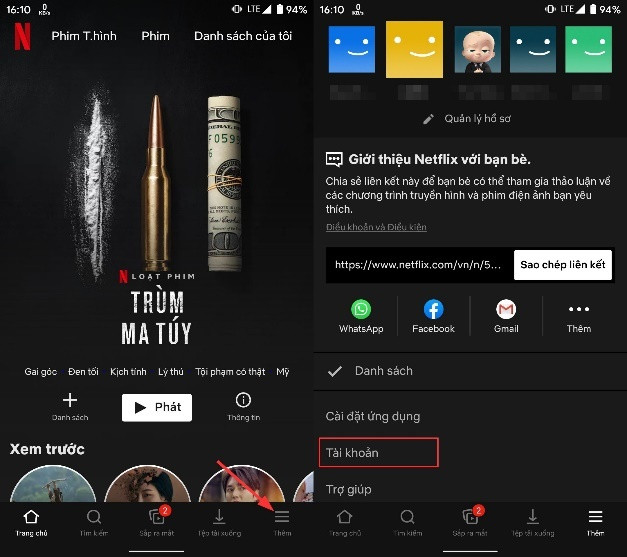Select the Boss Baby profile
Screen dimensions: 627x557
[x=477, y=50]
